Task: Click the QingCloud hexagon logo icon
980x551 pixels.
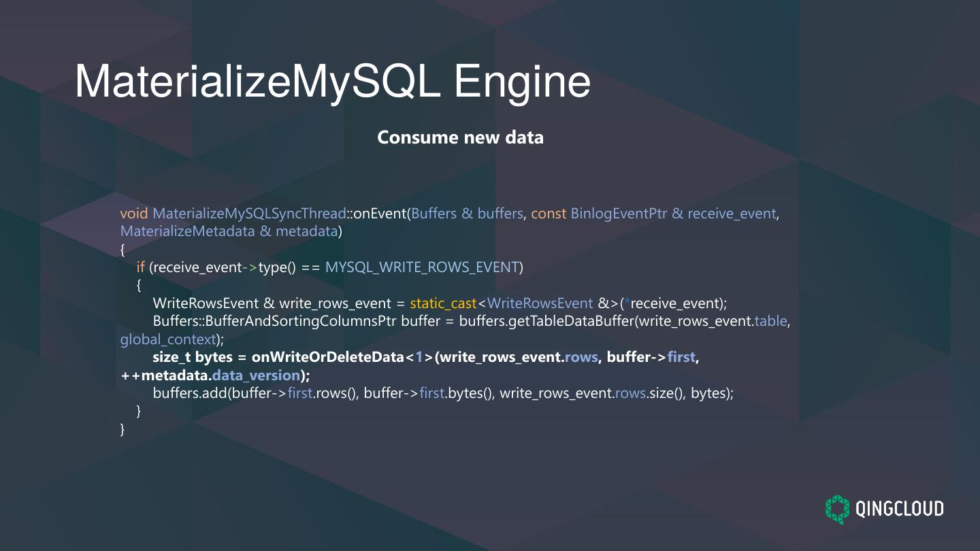Action: (x=838, y=510)
